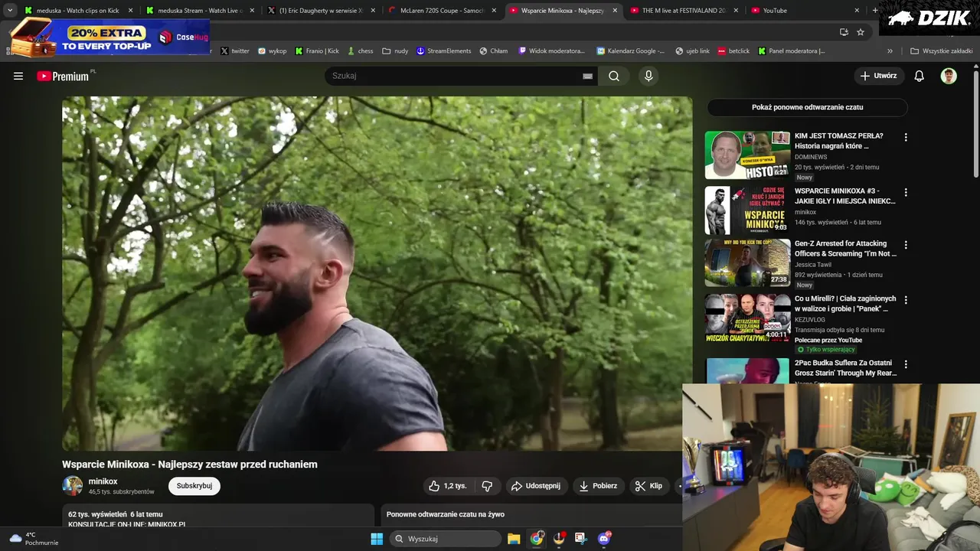980x551 pixels.
Task: Bookmark this page with the star icon
Action: pos(861,32)
